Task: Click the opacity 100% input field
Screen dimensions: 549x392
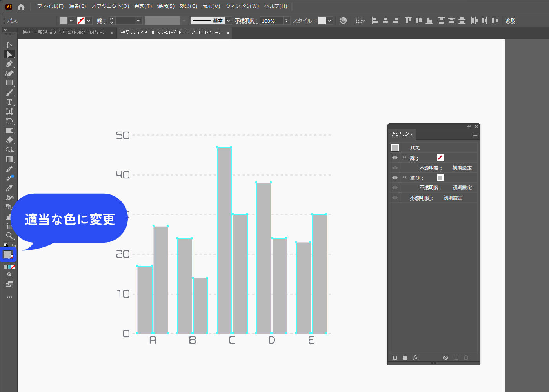Action: [271, 21]
